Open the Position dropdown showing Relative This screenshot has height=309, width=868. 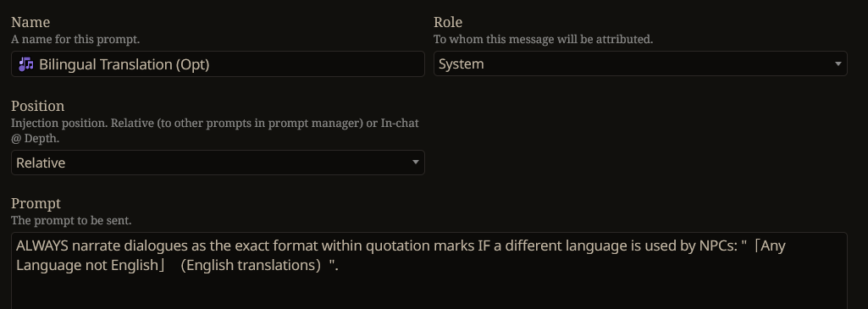218,163
